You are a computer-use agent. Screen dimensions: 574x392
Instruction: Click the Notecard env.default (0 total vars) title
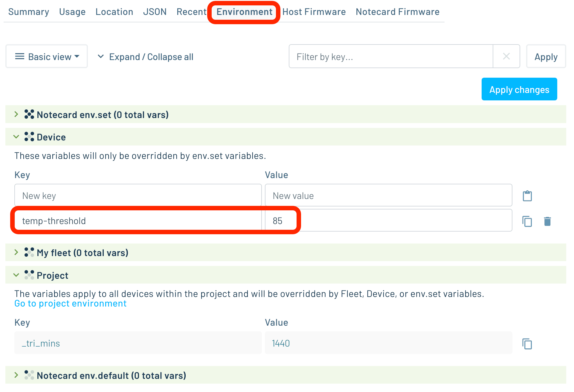(112, 376)
